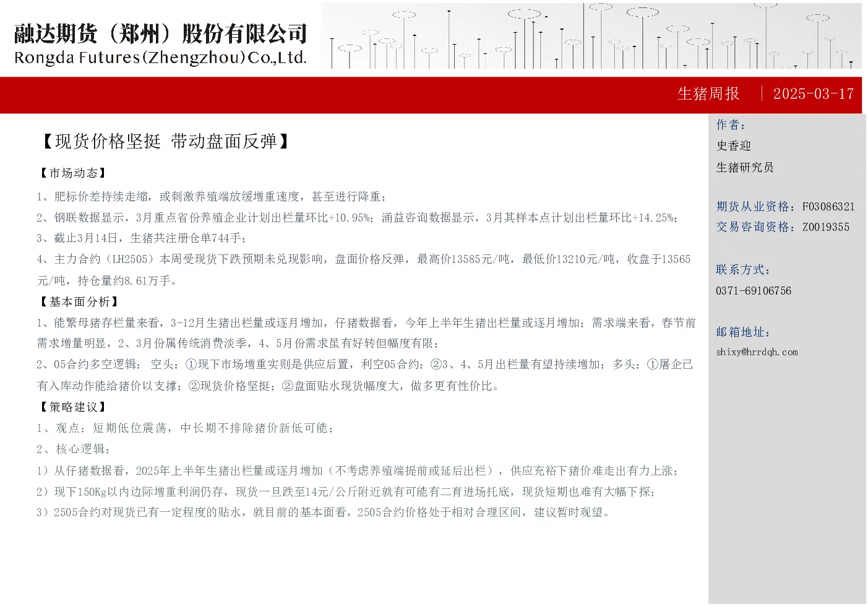Click the line starting 1）从仔猪数据看
This screenshot has width=868, height=614.
click(x=358, y=470)
